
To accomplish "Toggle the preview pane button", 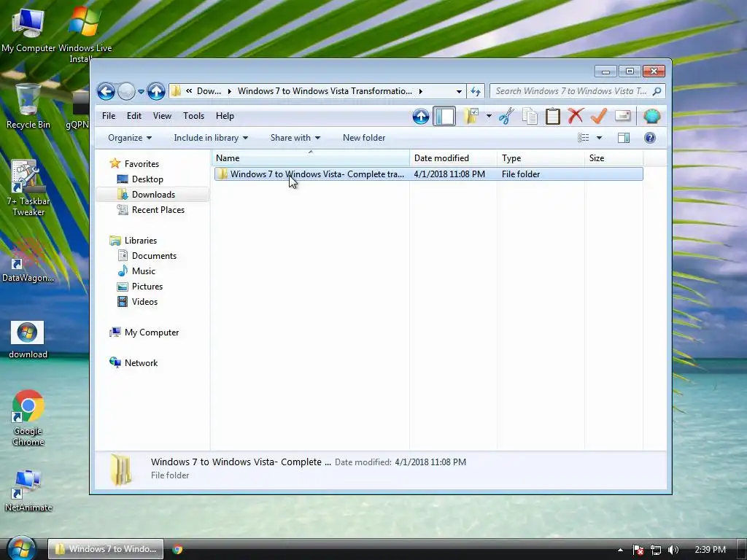I will (624, 138).
